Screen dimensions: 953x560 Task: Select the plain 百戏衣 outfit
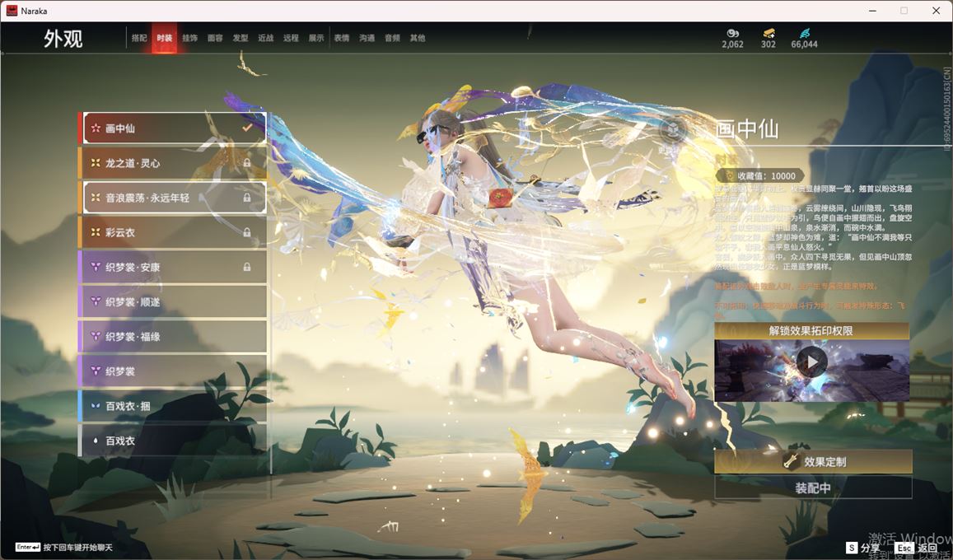click(x=173, y=441)
